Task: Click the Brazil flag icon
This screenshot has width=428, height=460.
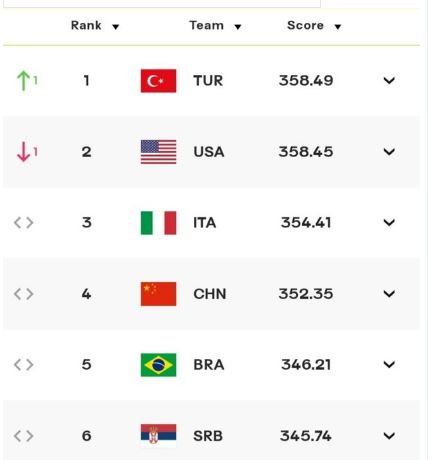Action: (158, 365)
